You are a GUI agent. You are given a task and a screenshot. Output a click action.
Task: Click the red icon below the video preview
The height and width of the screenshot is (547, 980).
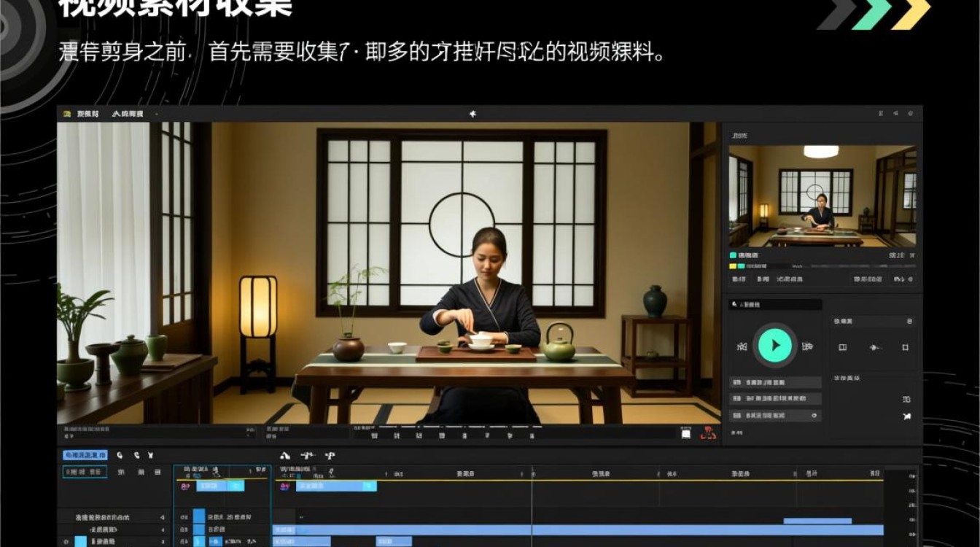707,432
